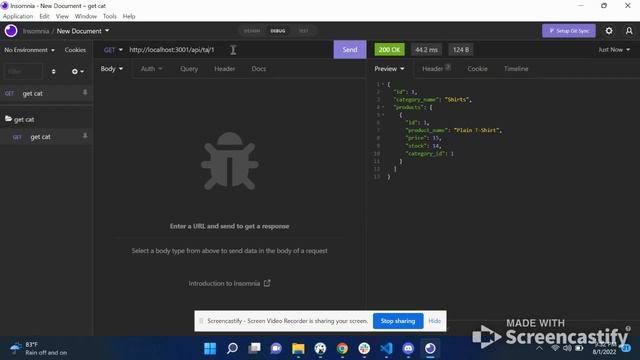Click the battery tray icon

pyautogui.click(x=579, y=348)
